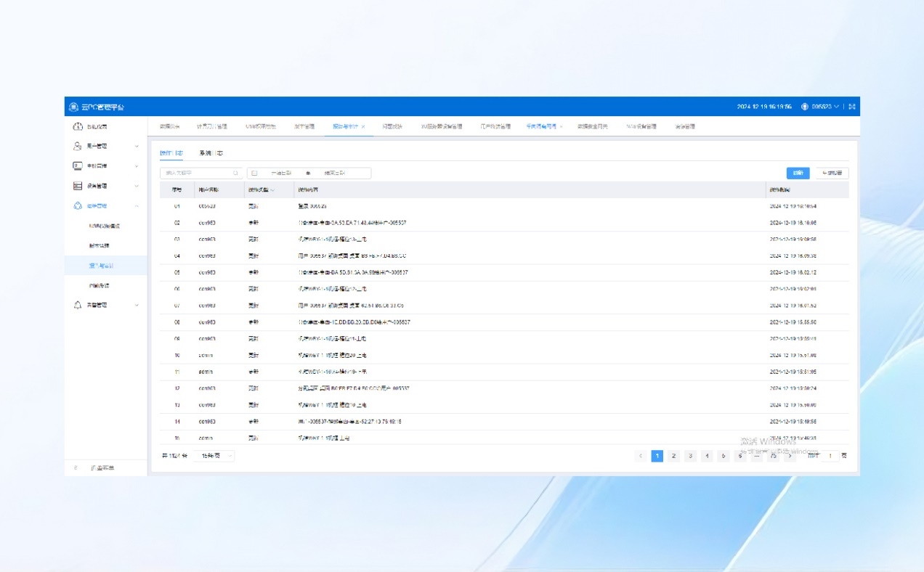The image size is (924, 572).
Task: Expand the server rack menu chevron
Action: coord(137,186)
